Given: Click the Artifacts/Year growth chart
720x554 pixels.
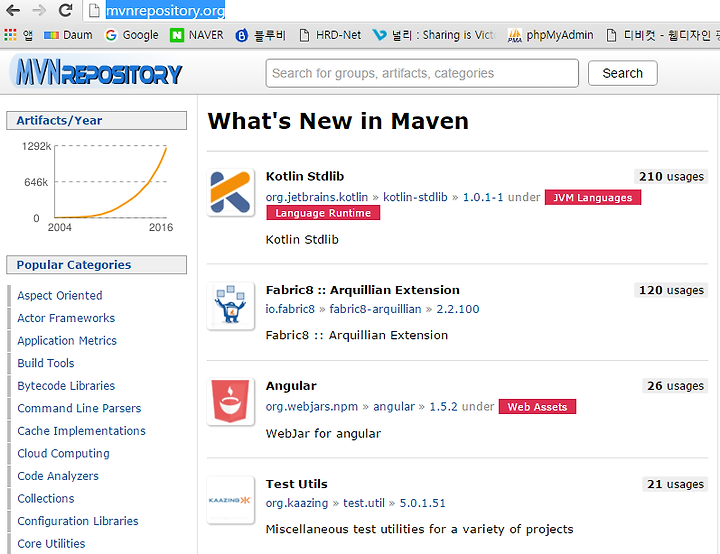Looking at the screenshot, I should pyautogui.click(x=97, y=186).
